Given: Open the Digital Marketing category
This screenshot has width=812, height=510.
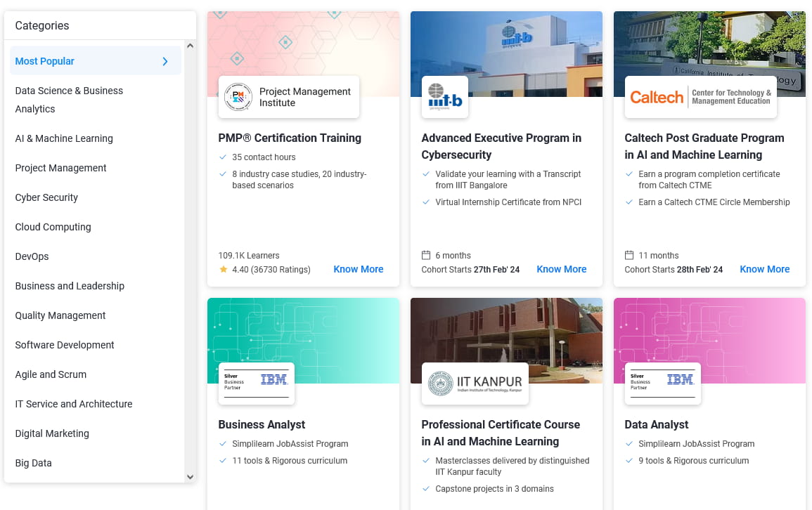Looking at the screenshot, I should pyautogui.click(x=53, y=433).
